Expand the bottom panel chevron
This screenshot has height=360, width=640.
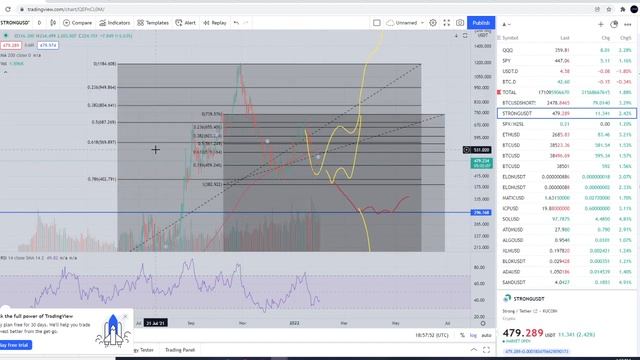tap(473, 350)
